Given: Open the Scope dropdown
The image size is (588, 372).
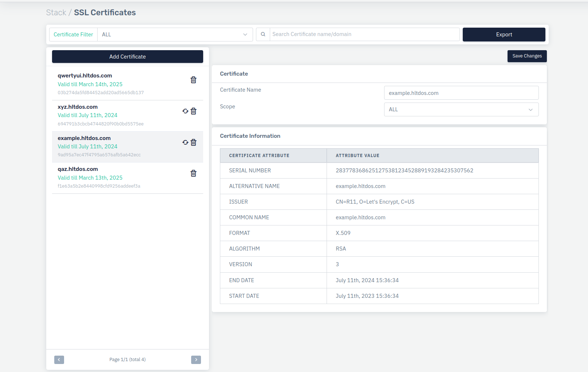Looking at the screenshot, I should pyautogui.click(x=461, y=109).
